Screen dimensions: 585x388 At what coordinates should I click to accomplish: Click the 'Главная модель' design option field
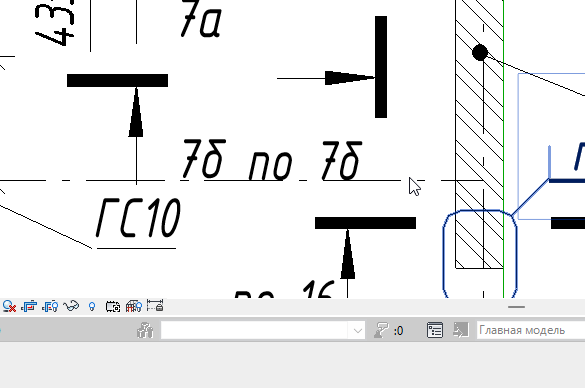[x=531, y=331]
